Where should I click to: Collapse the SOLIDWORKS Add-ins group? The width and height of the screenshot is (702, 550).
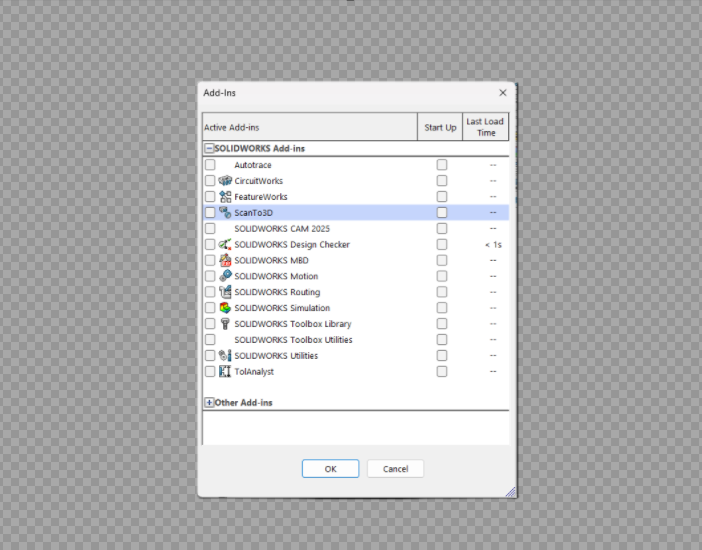tap(209, 148)
